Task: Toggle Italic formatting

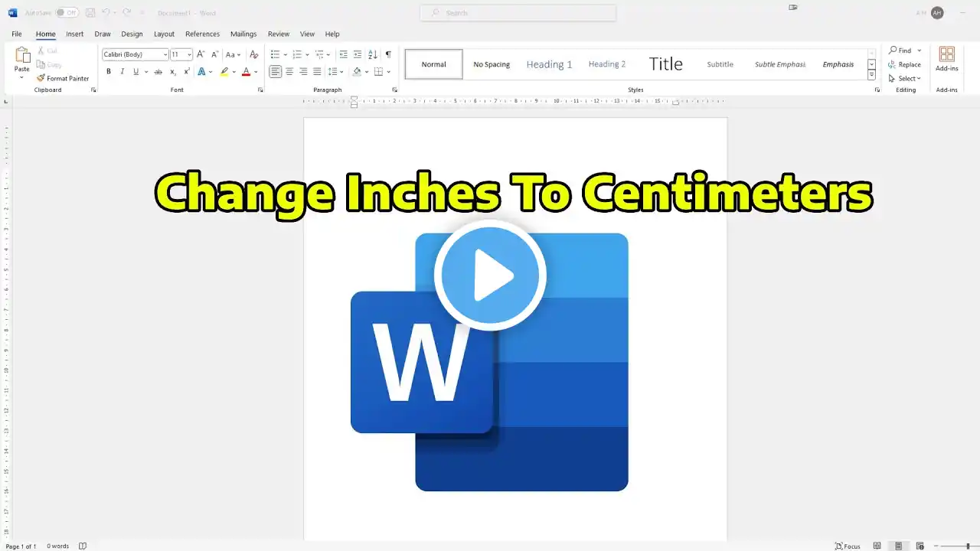Action: click(122, 72)
